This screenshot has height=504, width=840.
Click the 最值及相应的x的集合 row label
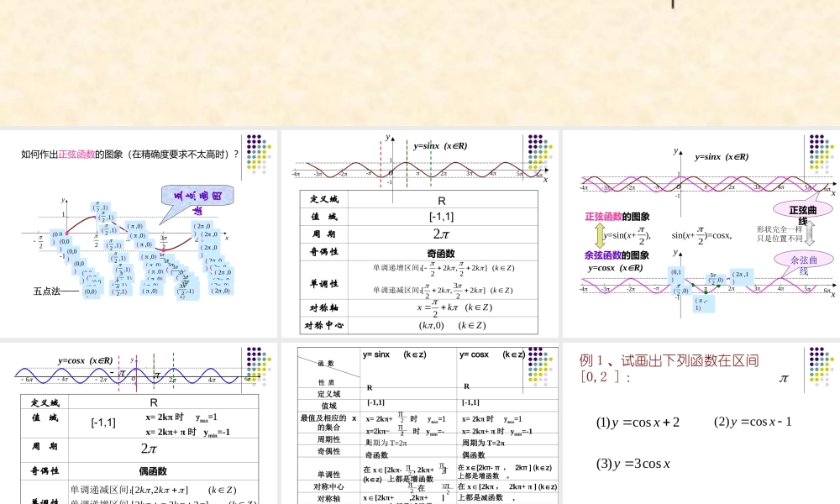coord(328,423)
